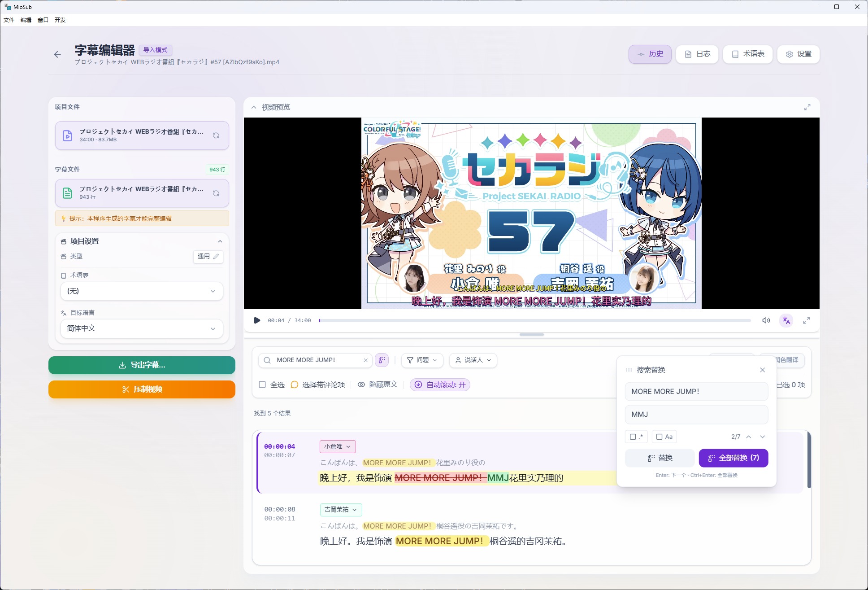Toggle the subtitle translation icon in the player
The height and width of the screenshot is (590, 868).
tap(786, 320)
